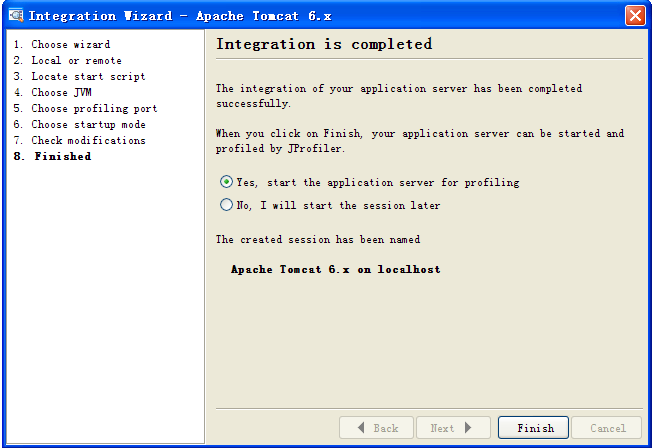Close the Integration Wizard window
This screenshot has height=448, width=654.
coord(634,16)
